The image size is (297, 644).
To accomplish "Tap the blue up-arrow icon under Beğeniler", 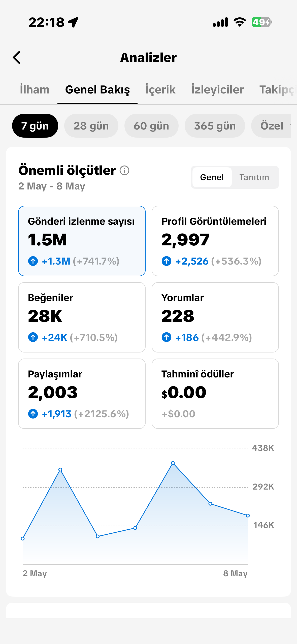I will click(x=33, y=337).
